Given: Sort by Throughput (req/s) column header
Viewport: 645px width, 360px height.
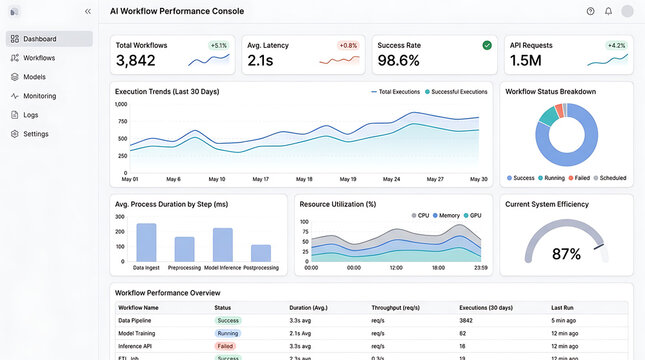Looking at the screenshot, I should 395,307.
